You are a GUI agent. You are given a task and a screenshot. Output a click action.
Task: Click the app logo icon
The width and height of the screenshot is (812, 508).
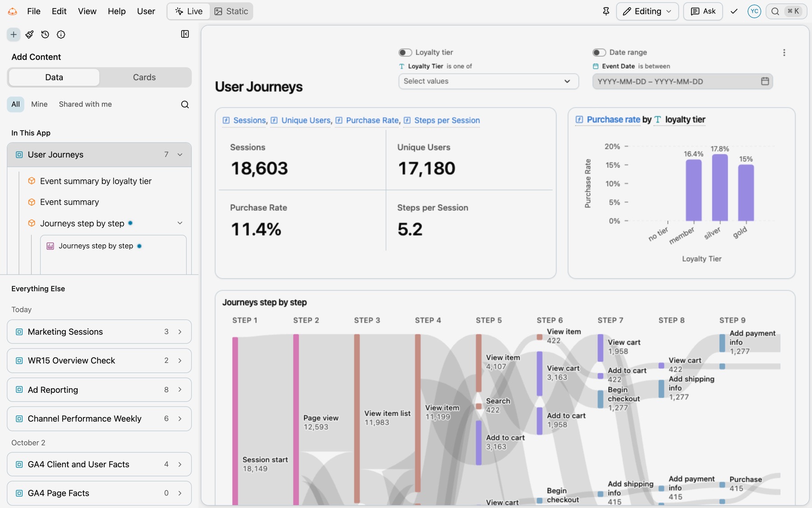[13, 11]
